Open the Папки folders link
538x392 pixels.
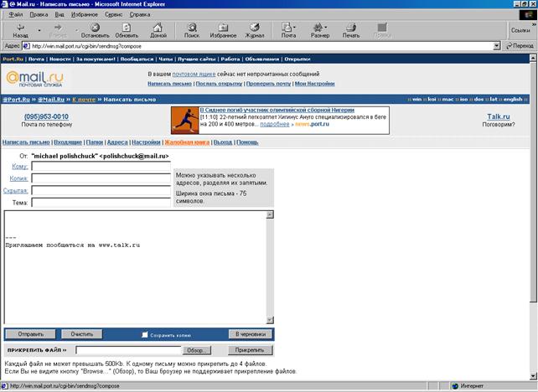(95, 142)
